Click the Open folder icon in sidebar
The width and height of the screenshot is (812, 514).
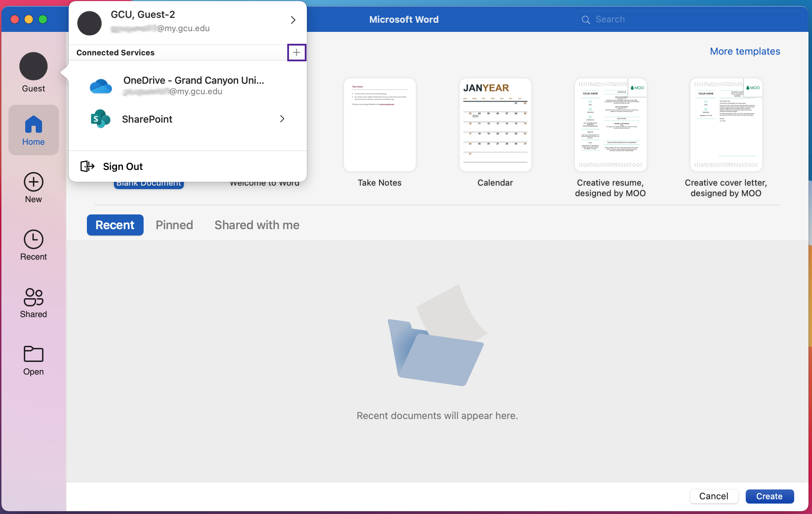click(33, 354)
